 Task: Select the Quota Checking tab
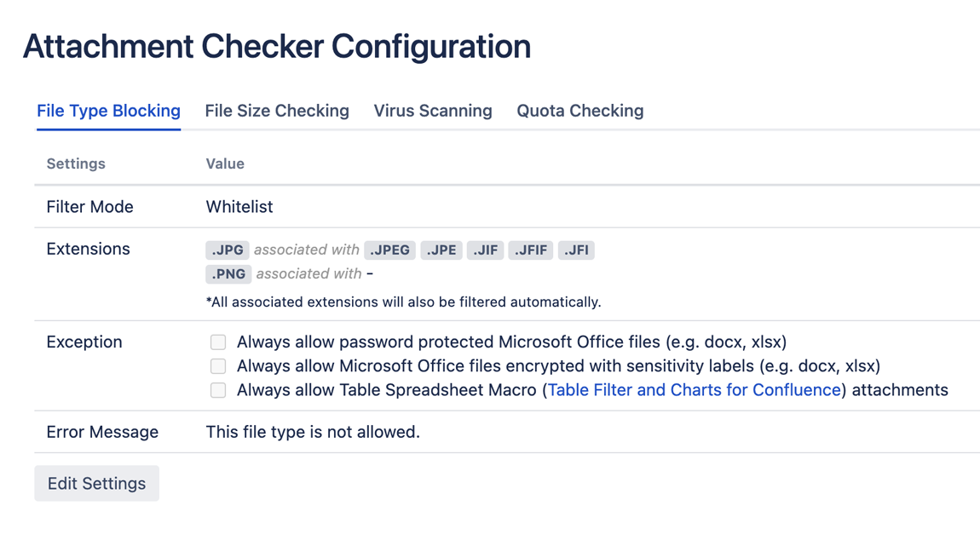click(580, 111)
